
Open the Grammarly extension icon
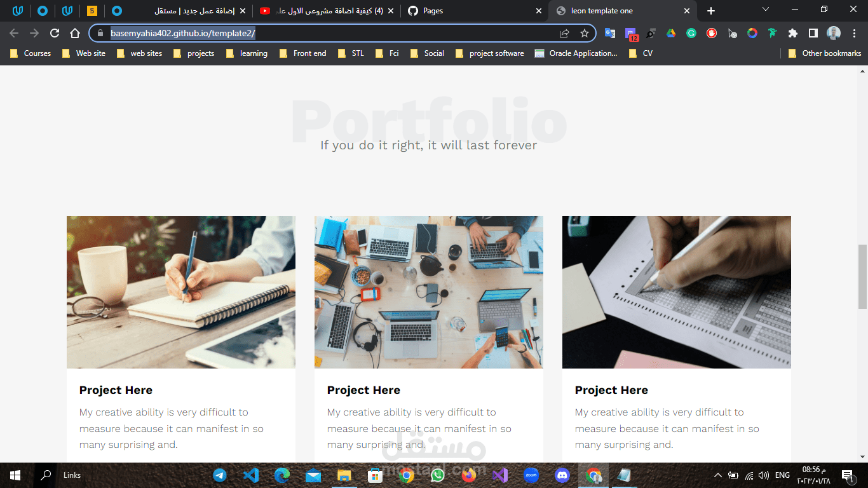pos(691,33)
